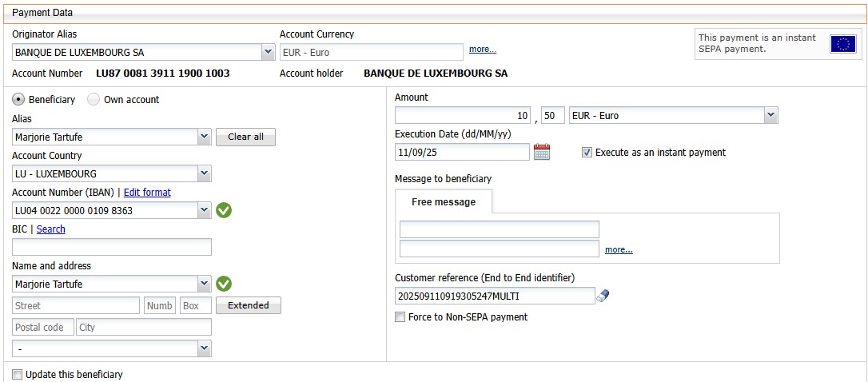Screen dimensions: 868x382
Task: Click the BIC input field
Action: pyautogui.click(x=112, y=247)
